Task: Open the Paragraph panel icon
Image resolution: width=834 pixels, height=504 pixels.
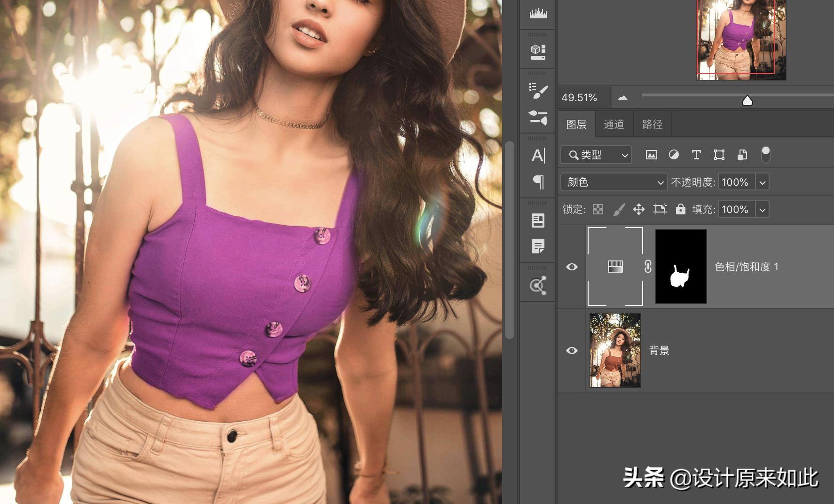Action: click(538, 182)
